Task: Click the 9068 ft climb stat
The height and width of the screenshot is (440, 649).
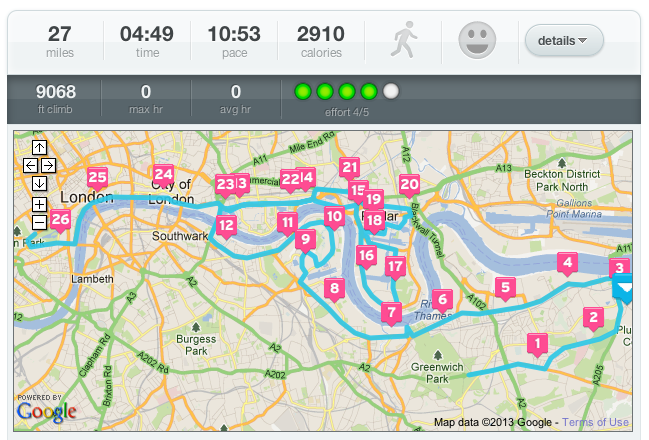Action: (x=54, y=98)
